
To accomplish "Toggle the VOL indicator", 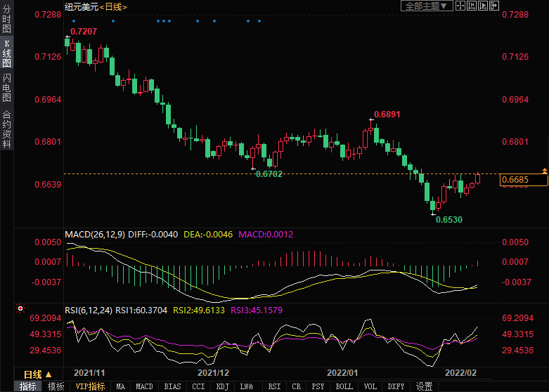I will (370, 386).
